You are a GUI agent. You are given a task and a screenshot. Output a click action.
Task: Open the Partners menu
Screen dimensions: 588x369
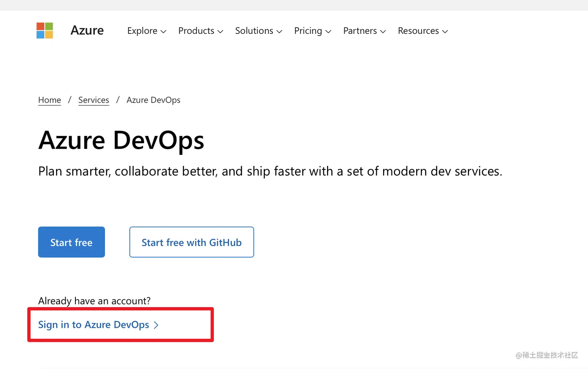tap(364, 31)
